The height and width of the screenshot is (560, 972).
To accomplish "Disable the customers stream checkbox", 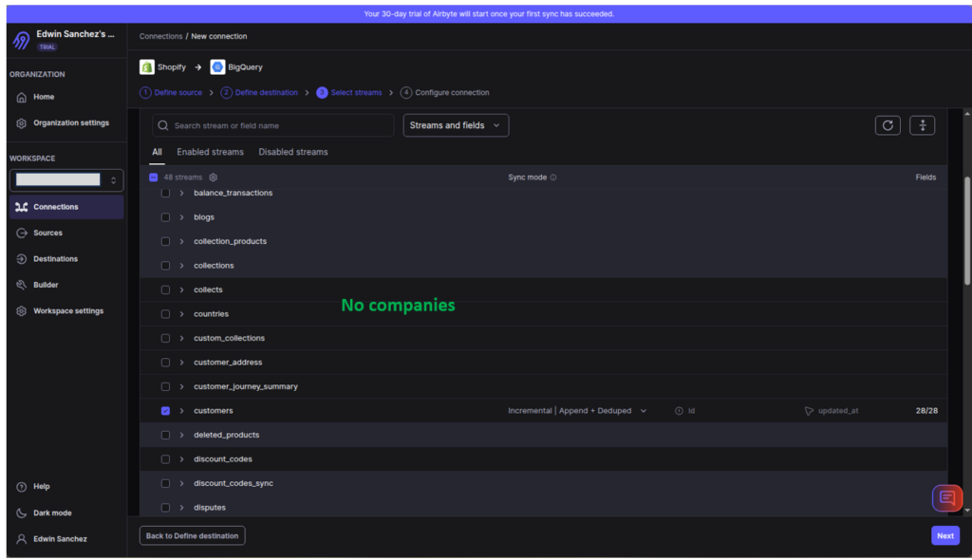I will pyautogui.click(x=165, y=411).
